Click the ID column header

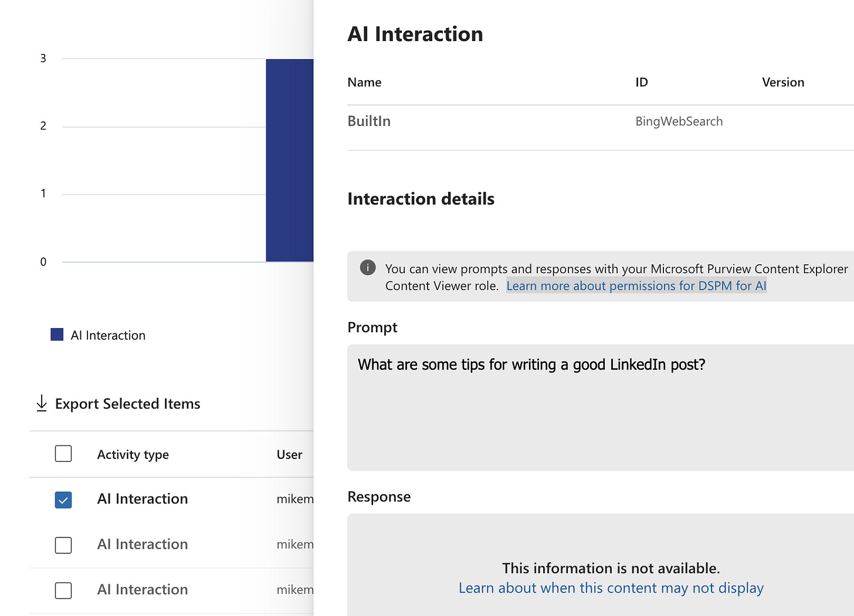coord(642,83)
